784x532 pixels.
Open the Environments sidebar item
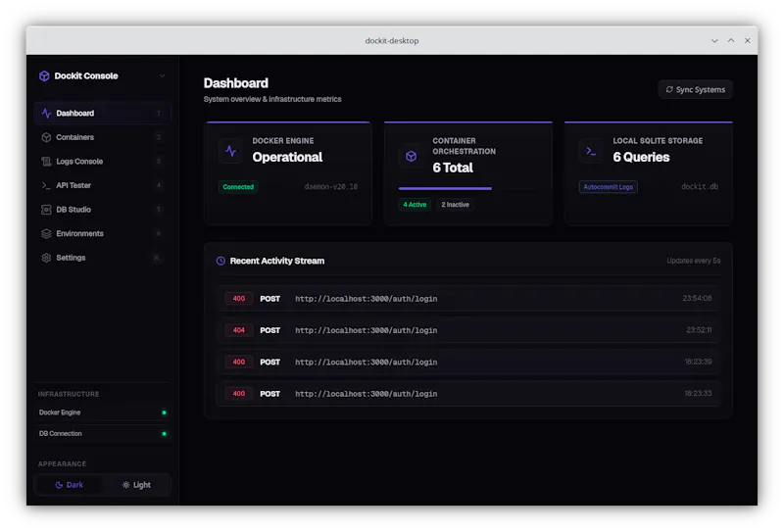pos(102,233)
